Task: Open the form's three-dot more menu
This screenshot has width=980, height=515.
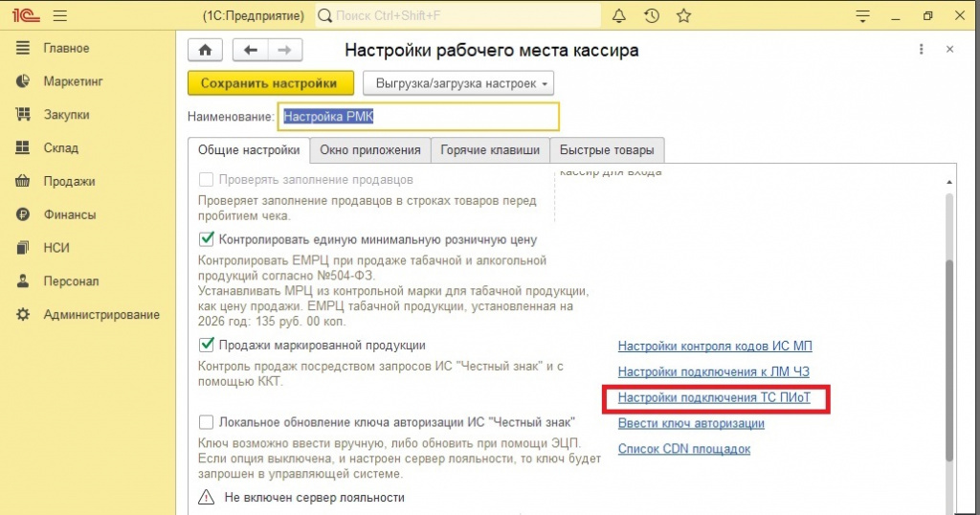Action: pyautogui.click(x=921, y=50)
